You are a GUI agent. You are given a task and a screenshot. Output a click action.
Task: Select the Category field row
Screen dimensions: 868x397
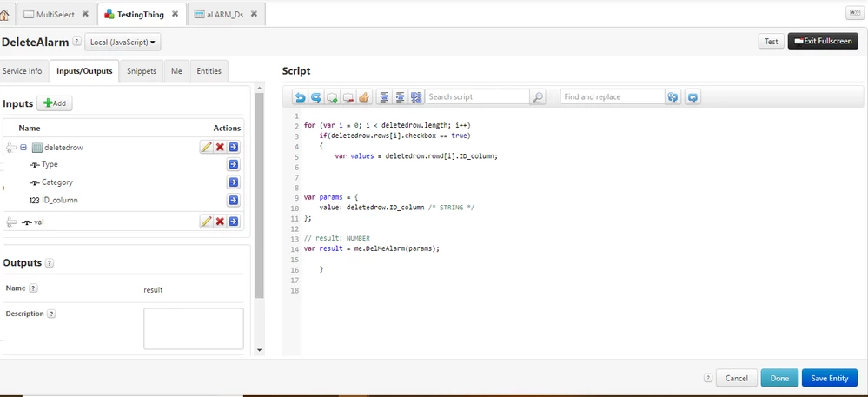[123, 182]
